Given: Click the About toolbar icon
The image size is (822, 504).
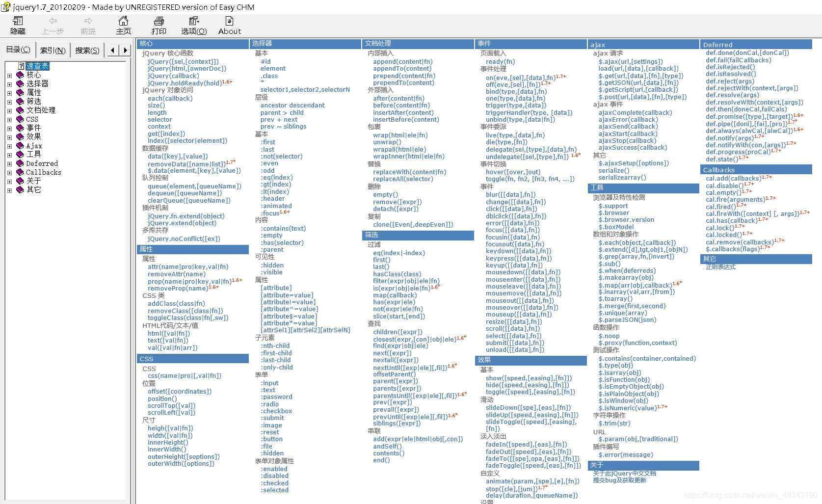Looking at the screenshot, I should coord(229,21).
